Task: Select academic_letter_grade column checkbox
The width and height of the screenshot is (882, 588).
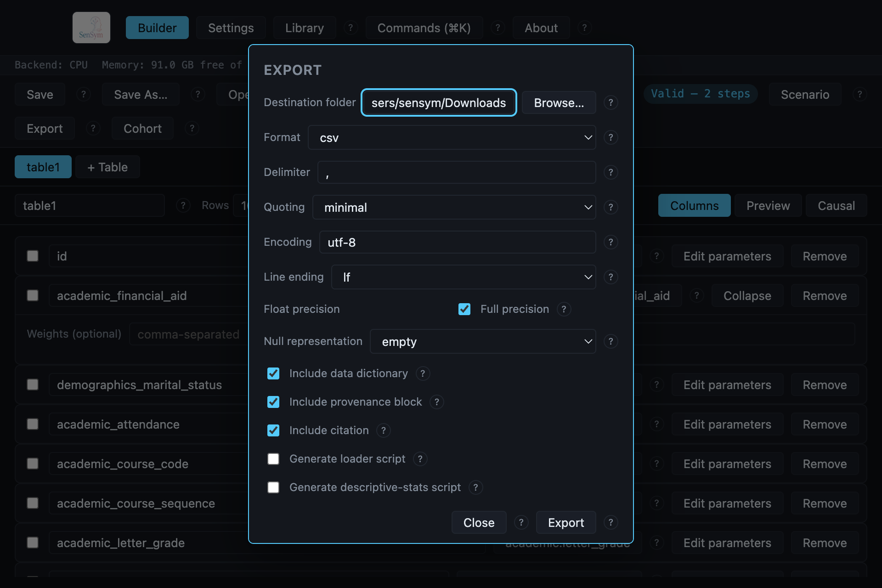Action: coord(33,543)
